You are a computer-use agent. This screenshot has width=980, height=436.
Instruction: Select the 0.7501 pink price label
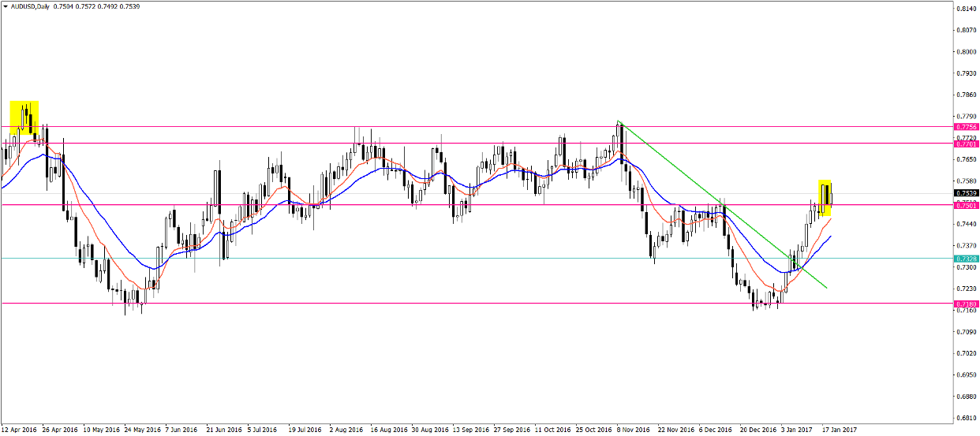966,206
